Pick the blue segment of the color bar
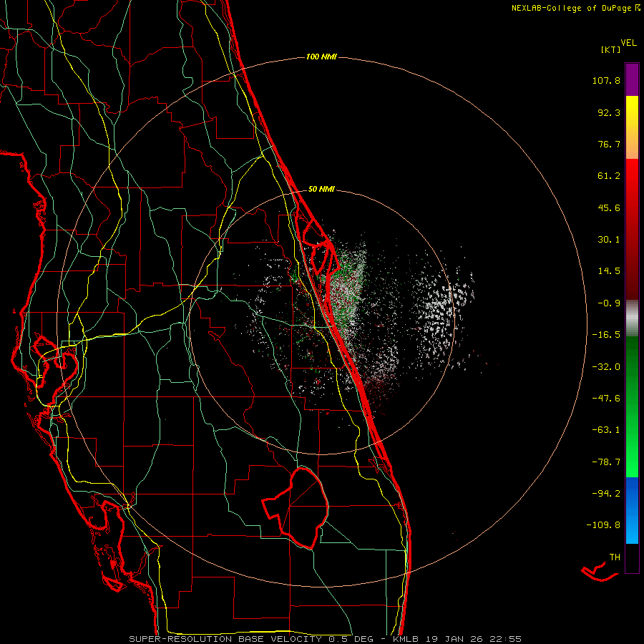The height and width of the screenshot is (644, 644). click(x=632, y=510)
